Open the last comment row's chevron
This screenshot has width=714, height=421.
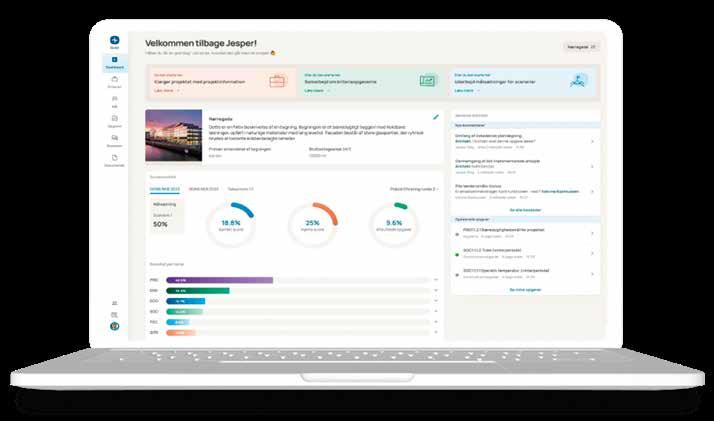point(592,192)
